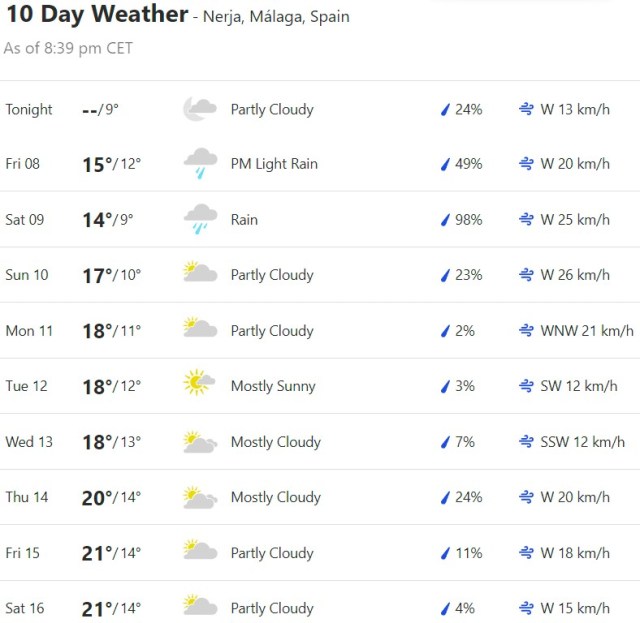Click the Thu 14 raindrop precipitation icon
Image resolution: width=640 pixels, height=623 pixels.
tap(445, 497)
